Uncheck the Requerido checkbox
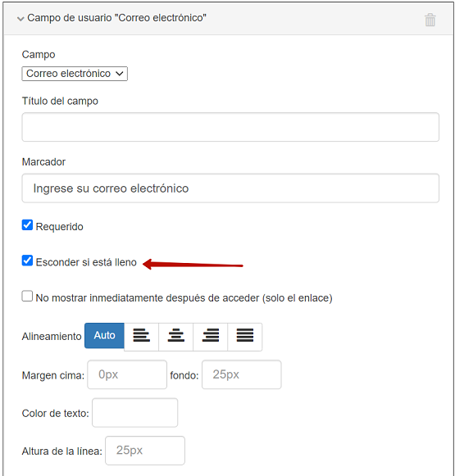Viewport: 455px width, 476px height. point(27,225)
